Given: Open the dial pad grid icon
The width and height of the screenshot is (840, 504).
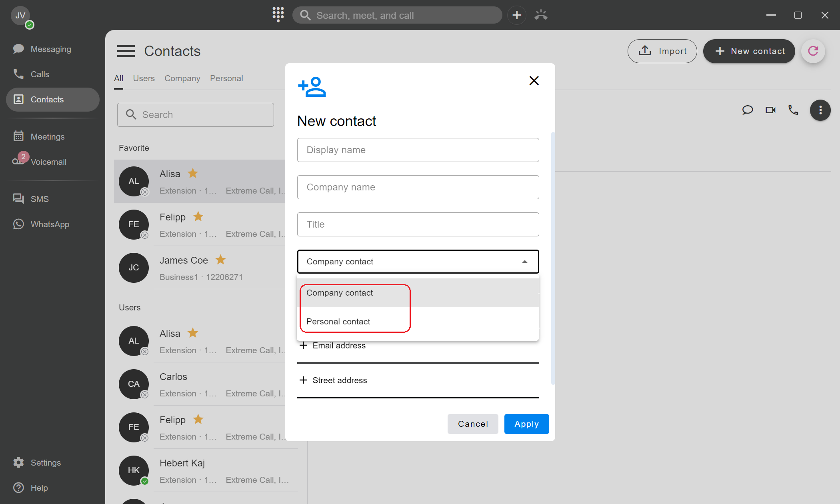Looking at the screenshot, I should tap(278, 15).
